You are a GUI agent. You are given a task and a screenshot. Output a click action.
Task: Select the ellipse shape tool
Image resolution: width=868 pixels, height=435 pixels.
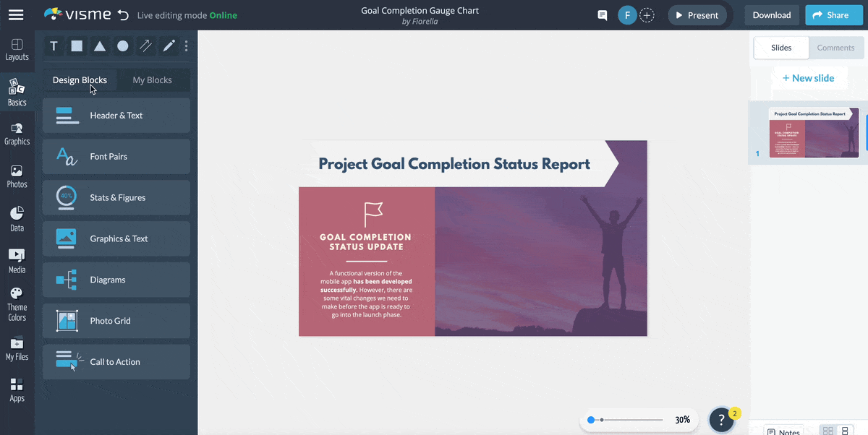tap(123, 46)
